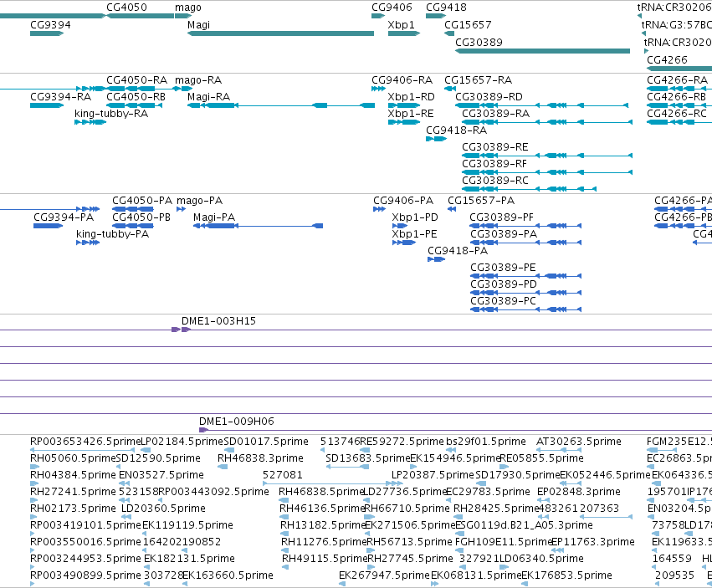Select the Xbp1-PD protein
This screenshot has height=588, width=712.
(400, 226)
